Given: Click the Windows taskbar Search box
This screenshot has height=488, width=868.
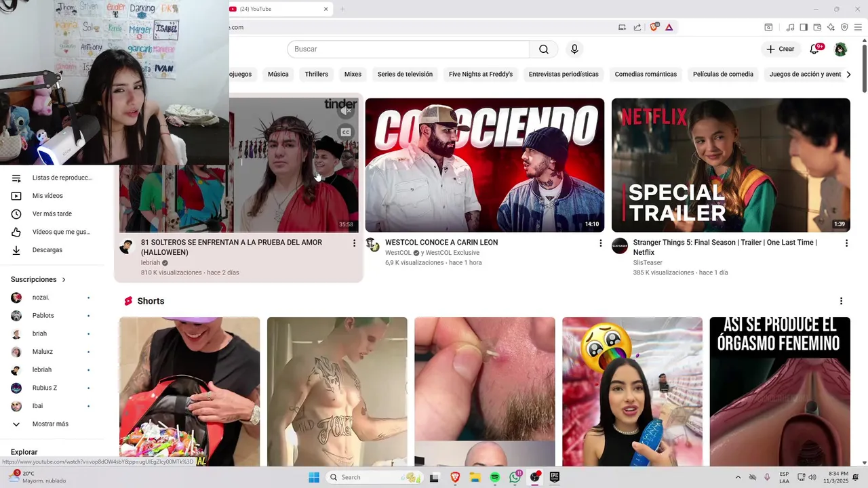Looking at the screenshot, I should click(x=374, y=477).
